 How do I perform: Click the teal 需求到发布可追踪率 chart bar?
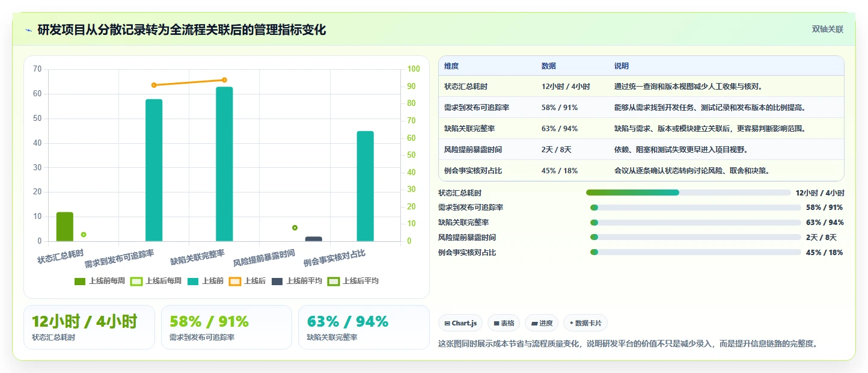[154, 170]
